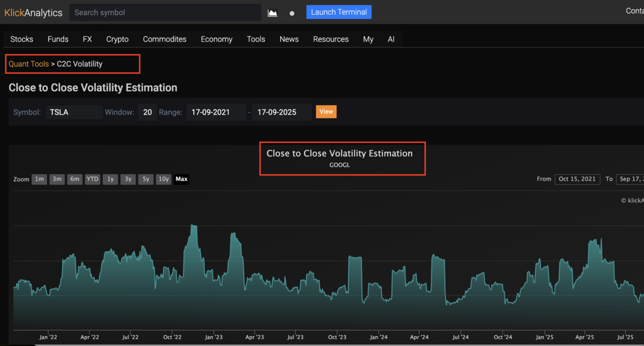
Task: Select the Max zoom range
Action: click(x=182, y=179)
